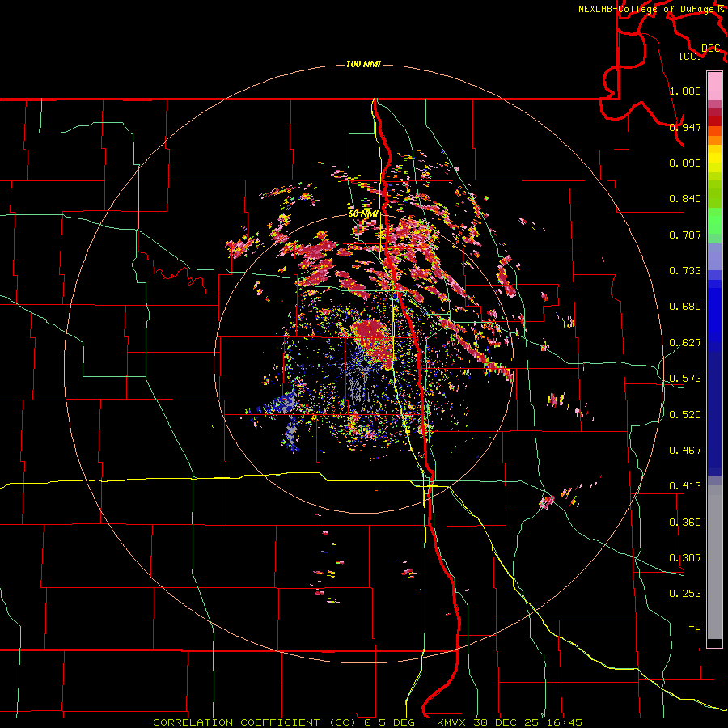Pick the light pink color bar segment
This screenshot has height=728, width=728.
[714, 86]
